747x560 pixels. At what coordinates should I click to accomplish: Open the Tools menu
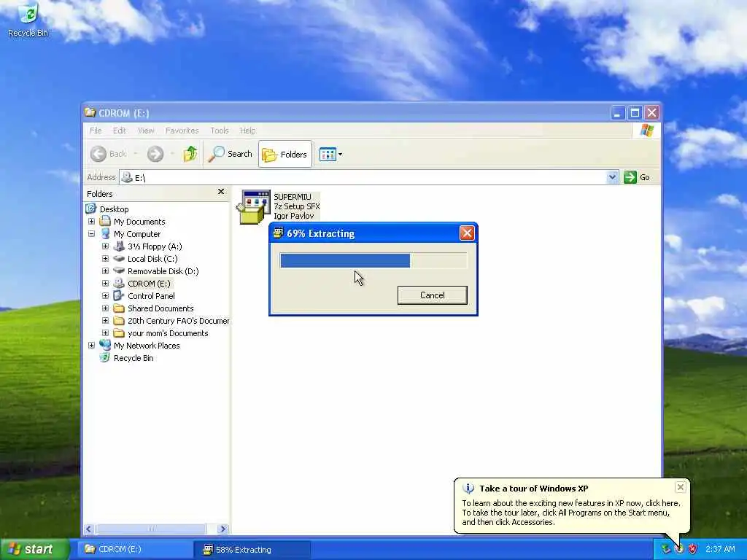219,131
